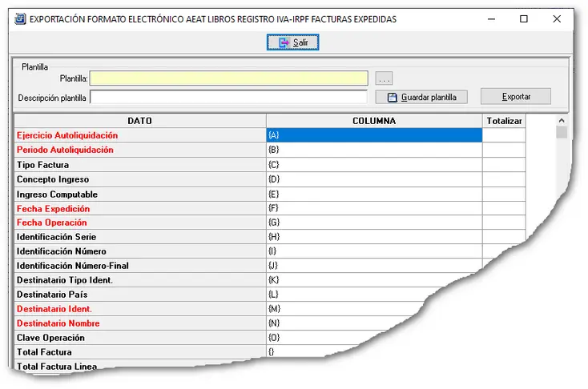Select the column cell {M} for Destinatario Ident.
The height and width of the screenshot is (389, 588).
tap(374, 309)
